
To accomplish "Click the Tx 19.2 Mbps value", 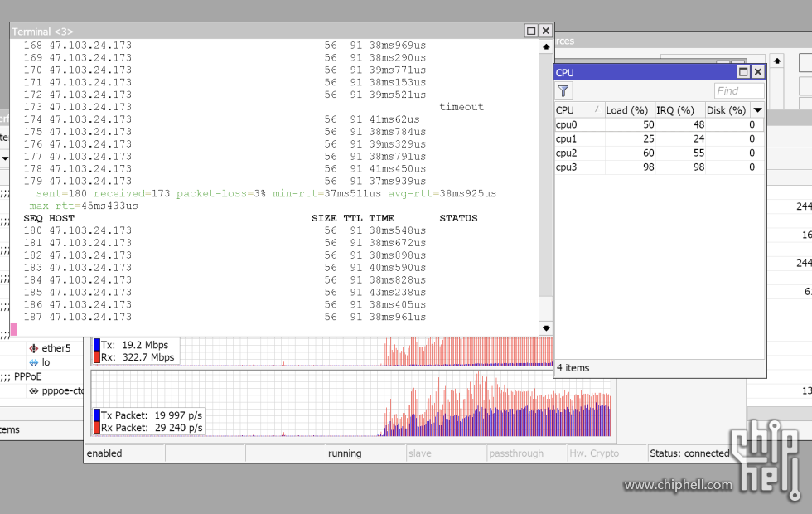I will [145, 345].
